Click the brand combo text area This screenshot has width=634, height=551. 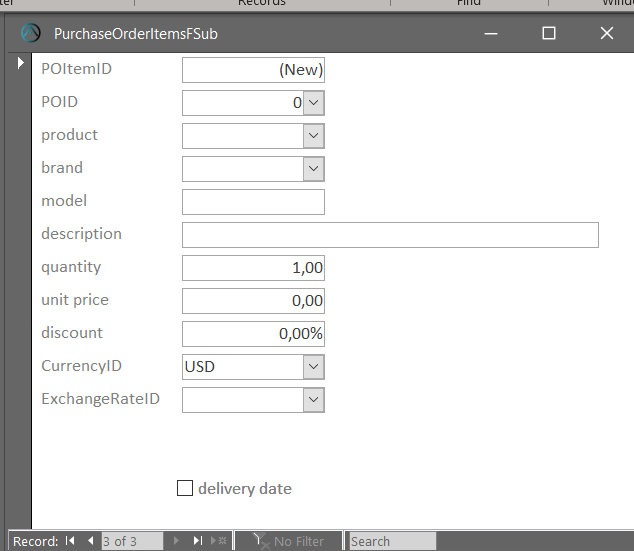click(x=243, y=169)
